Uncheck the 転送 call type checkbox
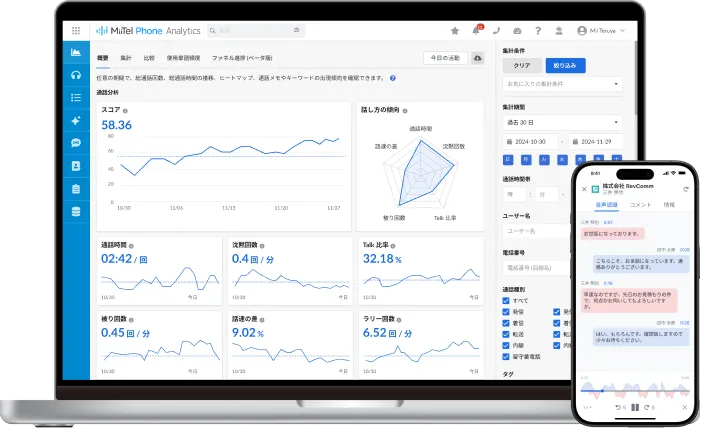The width and height of the screenshot is (701, 428). pos(507,332)
